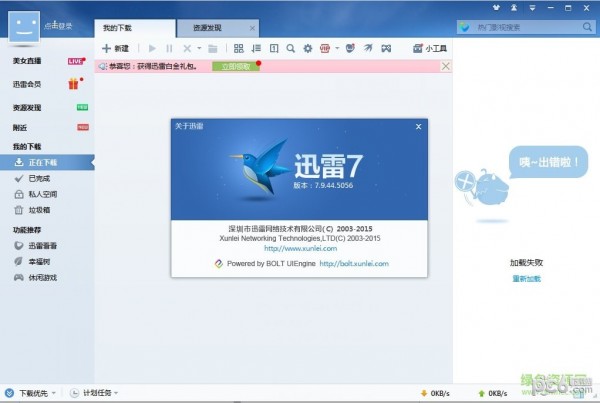The height and width of the screenshot is (403, 600).
Task: Click the LIVE badge icon
Action: [x=76, y=61]
